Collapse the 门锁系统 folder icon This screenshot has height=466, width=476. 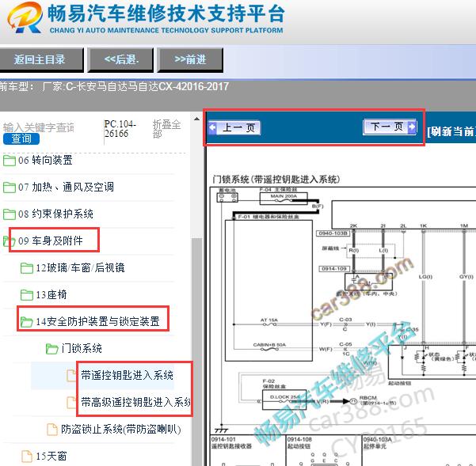(52, 349)
